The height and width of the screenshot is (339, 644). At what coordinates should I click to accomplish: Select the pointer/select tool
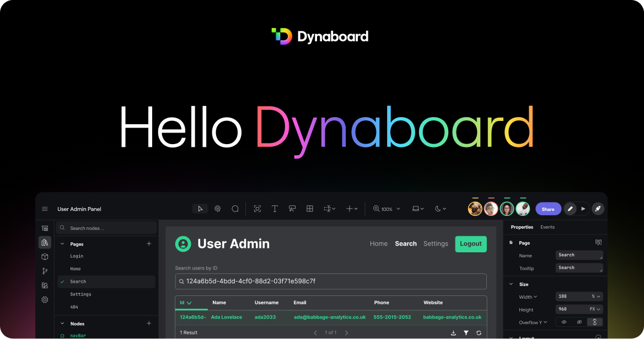tap(200, 208)
